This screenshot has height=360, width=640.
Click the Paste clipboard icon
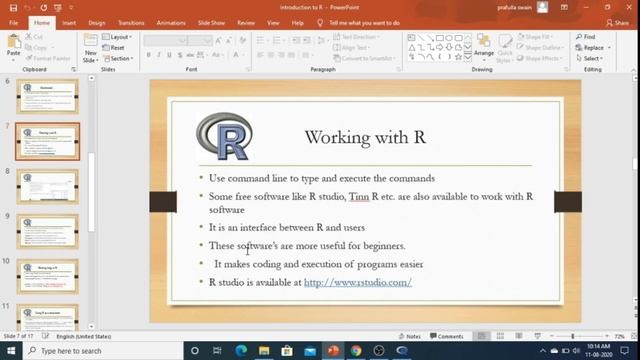tap(13, 42)
